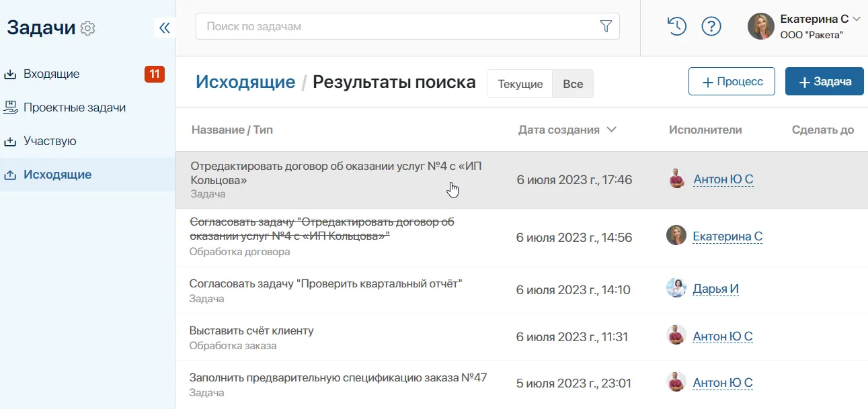This screenshot has width=868, height=409.
Task: Select Исходящие in the sidebar
Action: [x=87, y=175]
